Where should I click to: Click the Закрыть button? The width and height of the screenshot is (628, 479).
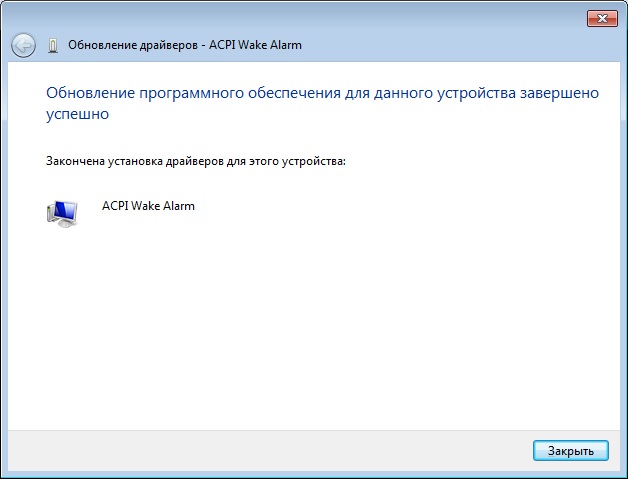click(570, 451)
